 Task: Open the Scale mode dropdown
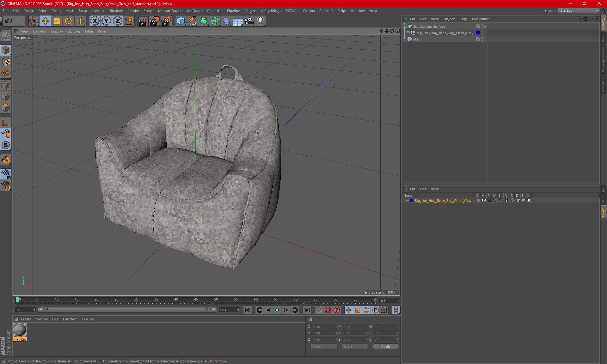(355, 346)
